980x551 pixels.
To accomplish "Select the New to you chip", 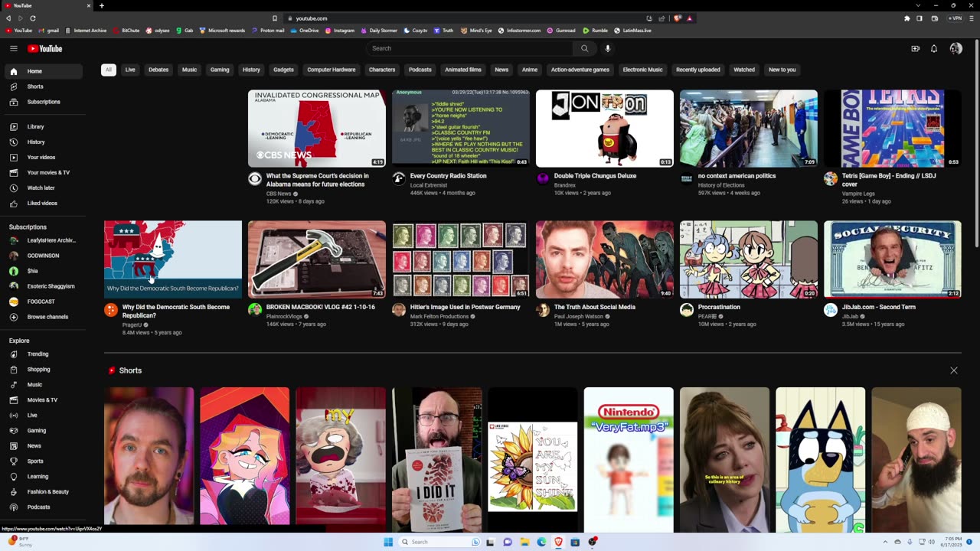I will 782,70.
